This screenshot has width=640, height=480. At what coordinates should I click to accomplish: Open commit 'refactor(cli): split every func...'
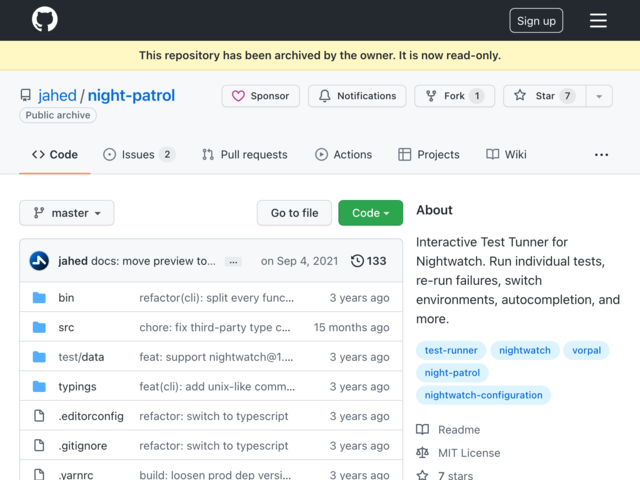(x=216, y=298)
